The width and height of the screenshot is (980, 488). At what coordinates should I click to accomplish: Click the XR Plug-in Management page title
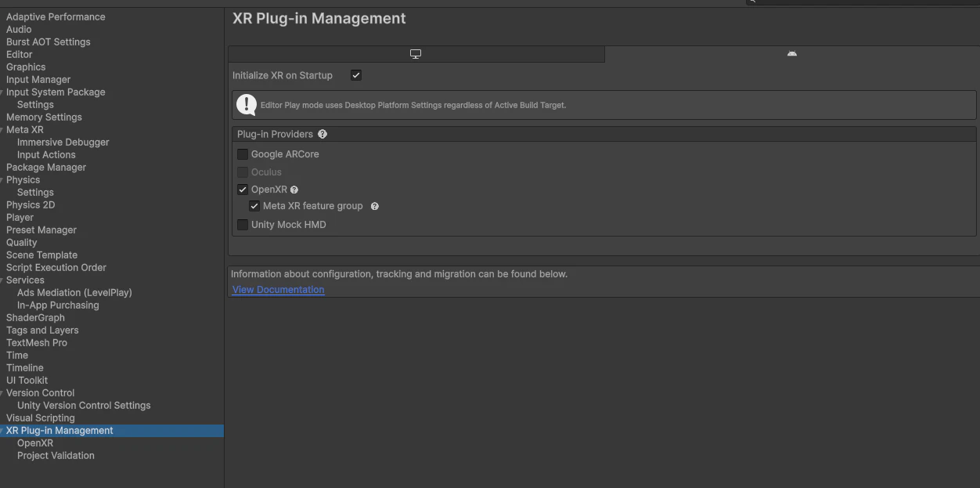[x=319, y=18]
